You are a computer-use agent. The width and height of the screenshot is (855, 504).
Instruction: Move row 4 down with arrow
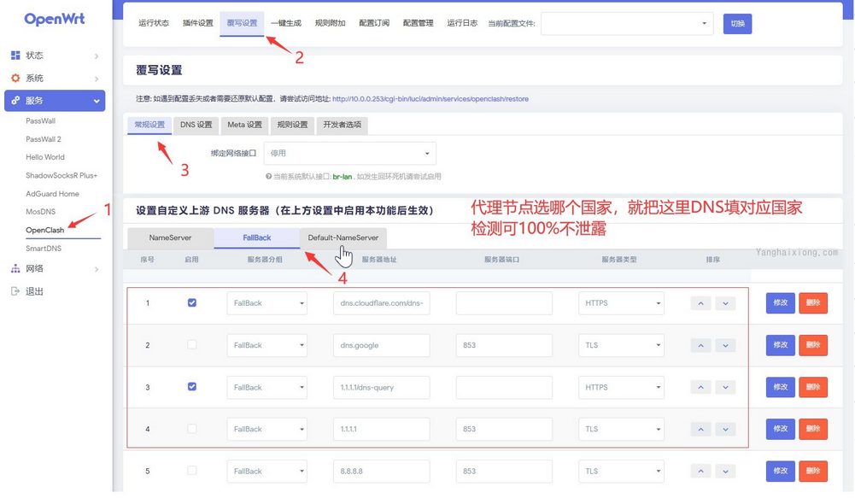[x=725, y=430]
